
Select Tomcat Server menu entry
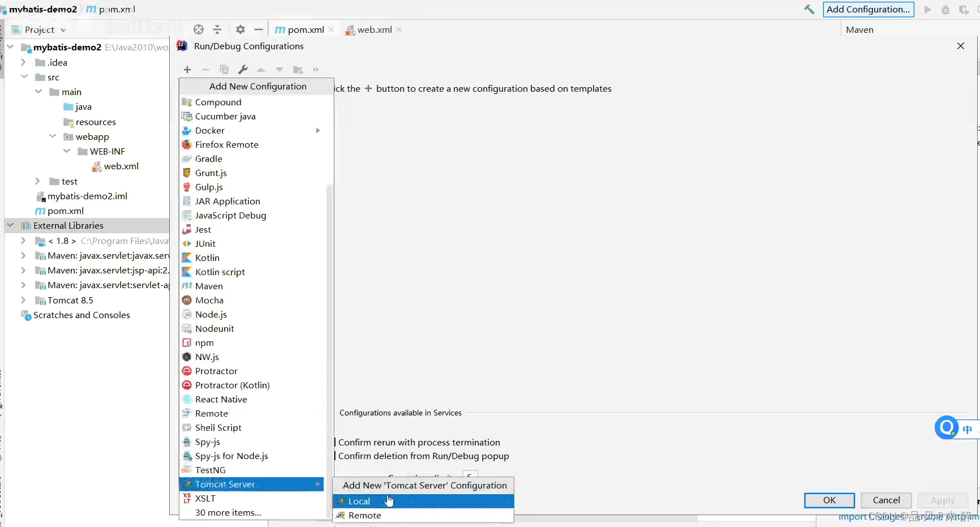(252, 484)
